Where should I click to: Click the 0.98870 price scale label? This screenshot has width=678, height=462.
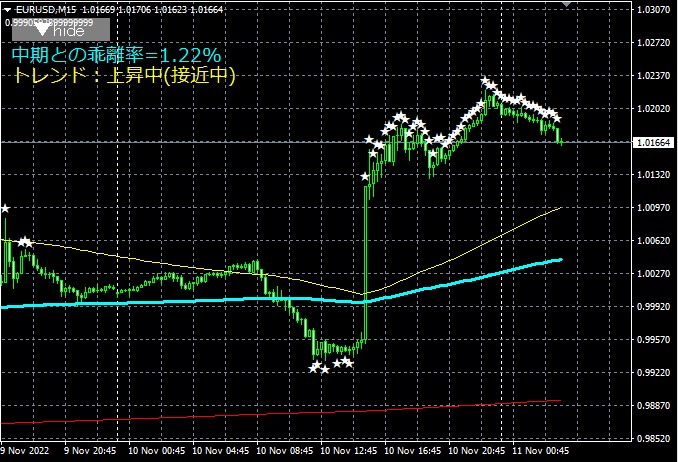click(653, 405)
